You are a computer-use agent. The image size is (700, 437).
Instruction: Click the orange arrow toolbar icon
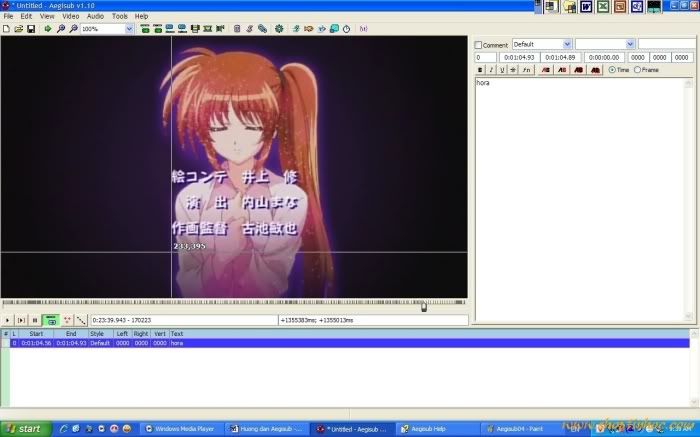pyautogui.click(x=308, y=29)
